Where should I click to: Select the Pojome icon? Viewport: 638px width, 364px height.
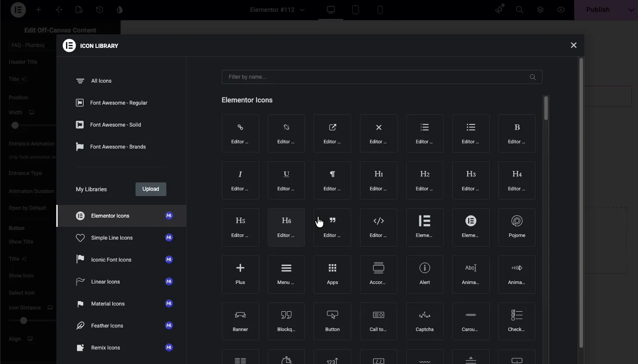[517, 227]
